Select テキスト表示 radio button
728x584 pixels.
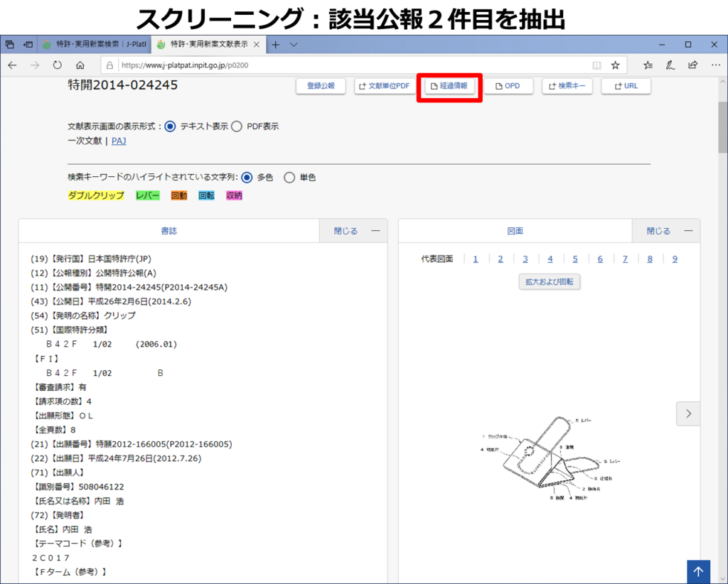pos(170,126)
